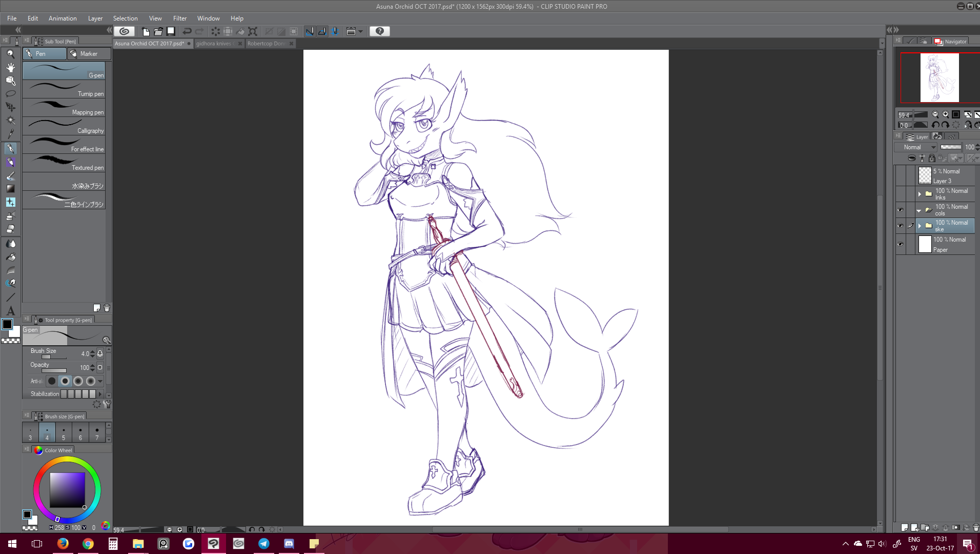Click the Scale/Rotate transform icon
Viewport: 980px width, 554px height.
pyautogui.click(x=253, y=31)
